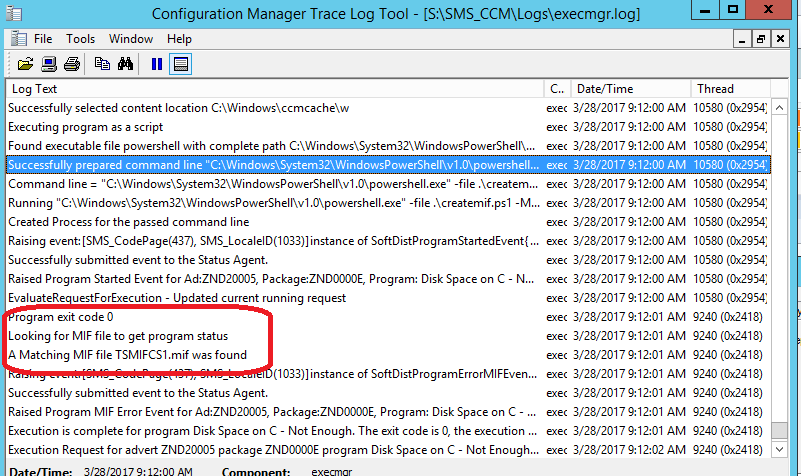This screenshot has height=476, width=801.
Task: Restore the inner log document window
Action: [761, 39]
